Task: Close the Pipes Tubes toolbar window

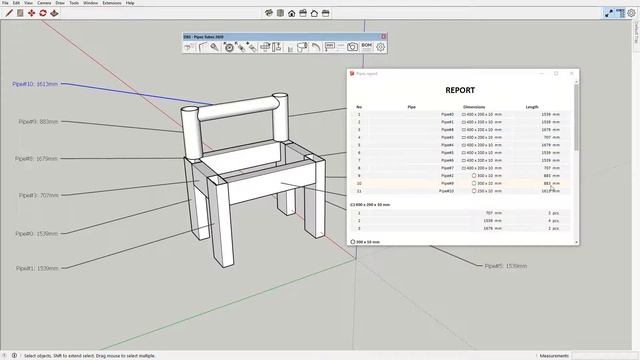Action: point(383,37)
